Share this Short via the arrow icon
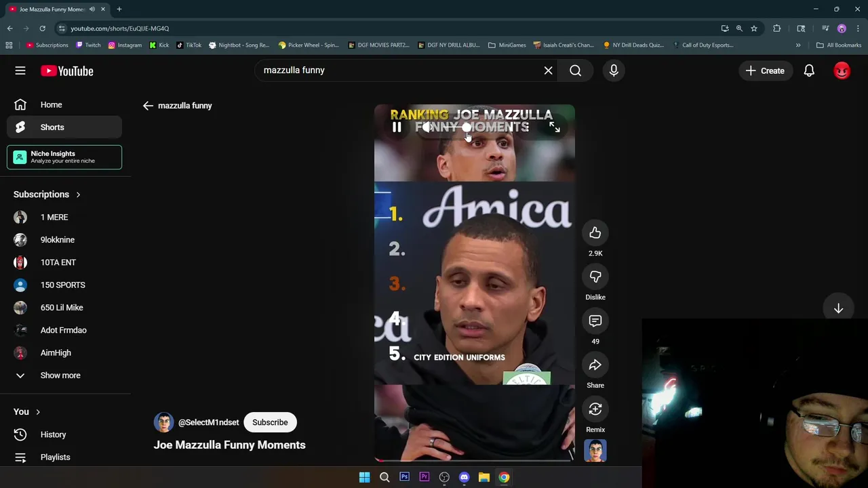 pos(595,365)
